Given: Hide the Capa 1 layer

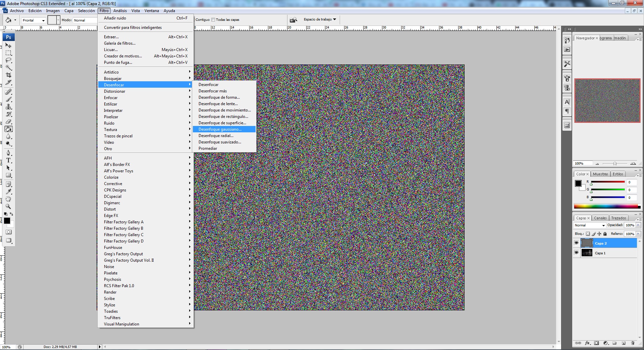Looking at the screenshot, I should (x=576, y=253).
